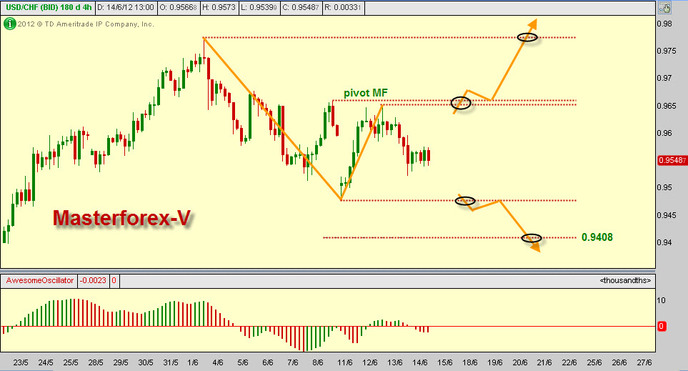Screen dimensions: 688x371
Task: Click the oval marker at pivot MF line
Action: point(461,103)
